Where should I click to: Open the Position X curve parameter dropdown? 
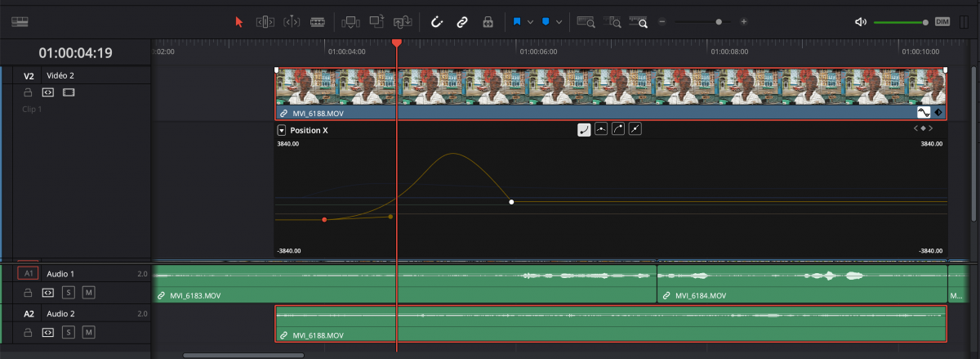282,130
